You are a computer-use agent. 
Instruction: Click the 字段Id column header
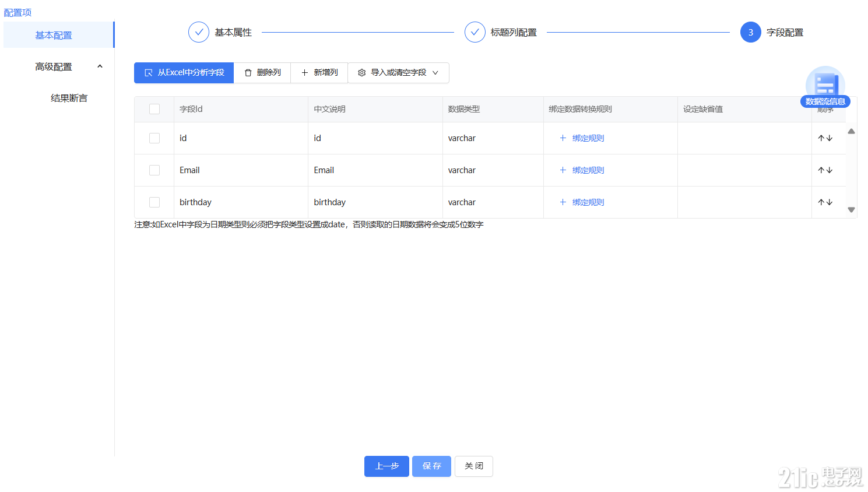pos(241,109)
